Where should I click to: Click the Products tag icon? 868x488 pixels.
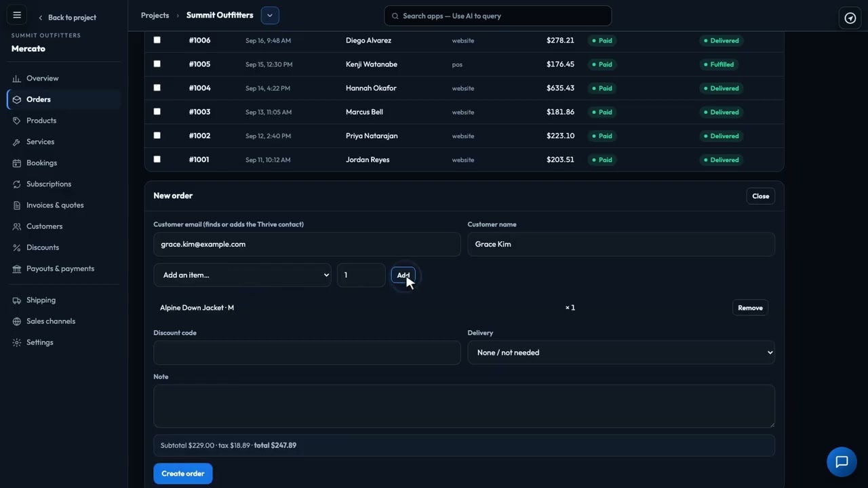(17, 121)
